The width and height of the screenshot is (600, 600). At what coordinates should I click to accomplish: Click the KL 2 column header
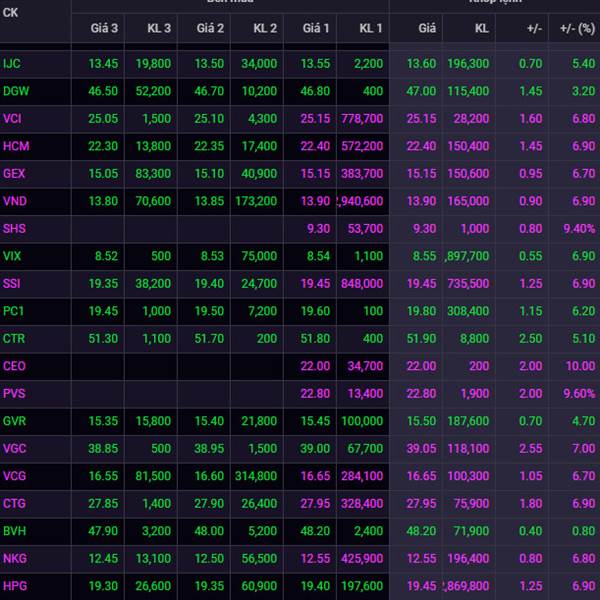265,28
